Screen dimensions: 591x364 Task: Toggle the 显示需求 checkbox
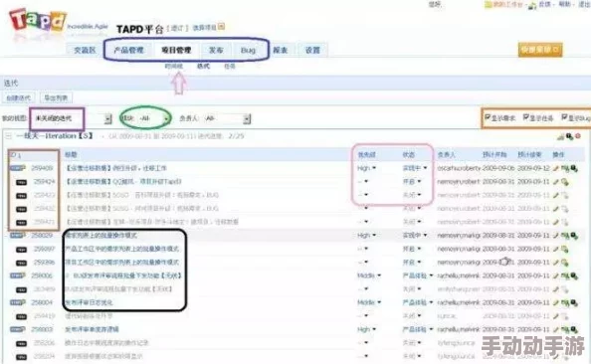[x=488, y=117]
